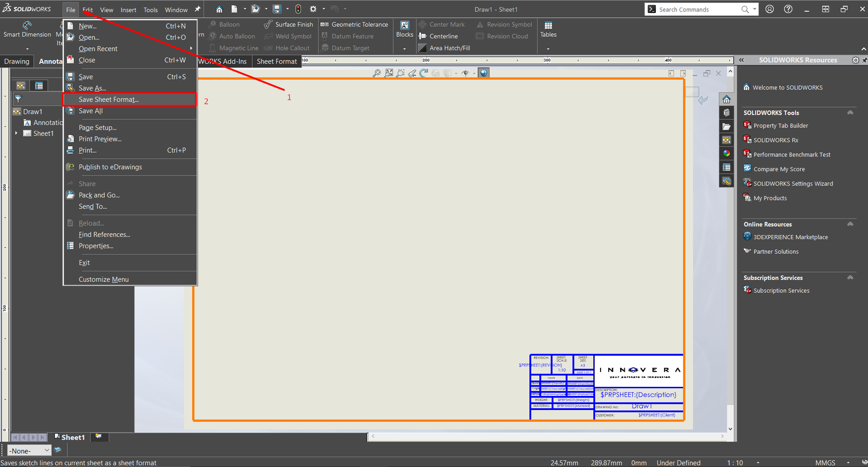This screenshot has width=868, height=467.
Task: Open the Design Library tab in task pane
Action: [726, 113]
